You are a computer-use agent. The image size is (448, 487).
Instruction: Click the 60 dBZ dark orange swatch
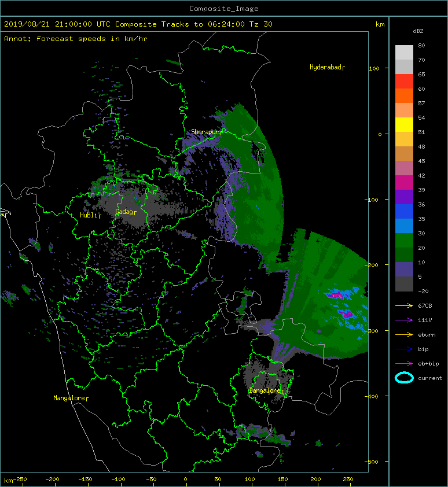[x=404, y=95]
